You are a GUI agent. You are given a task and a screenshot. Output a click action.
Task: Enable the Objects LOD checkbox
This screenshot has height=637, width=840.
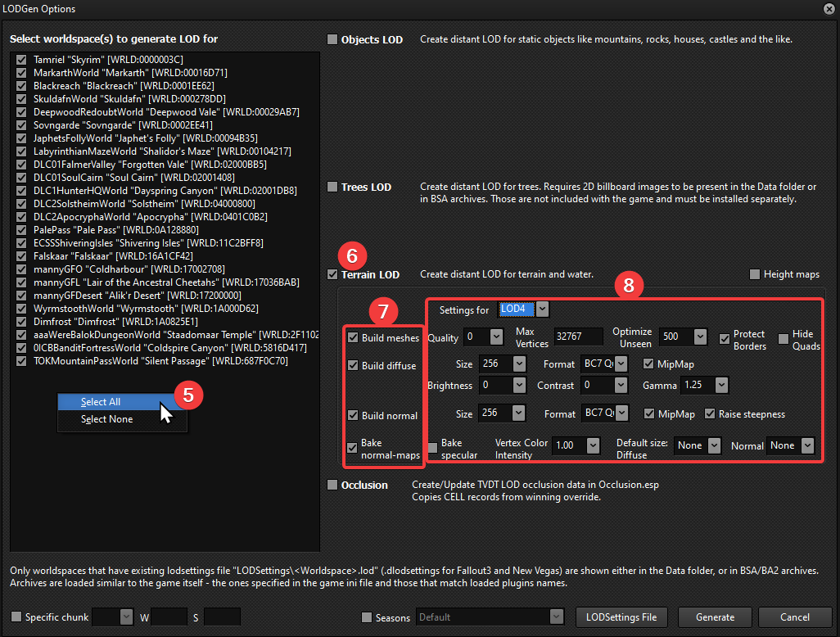point(332,39)
